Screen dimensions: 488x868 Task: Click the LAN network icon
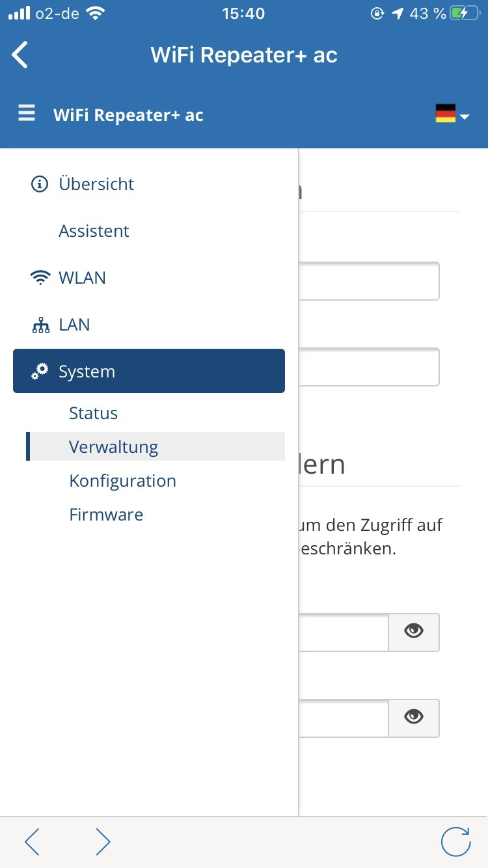tap(40, 325)
